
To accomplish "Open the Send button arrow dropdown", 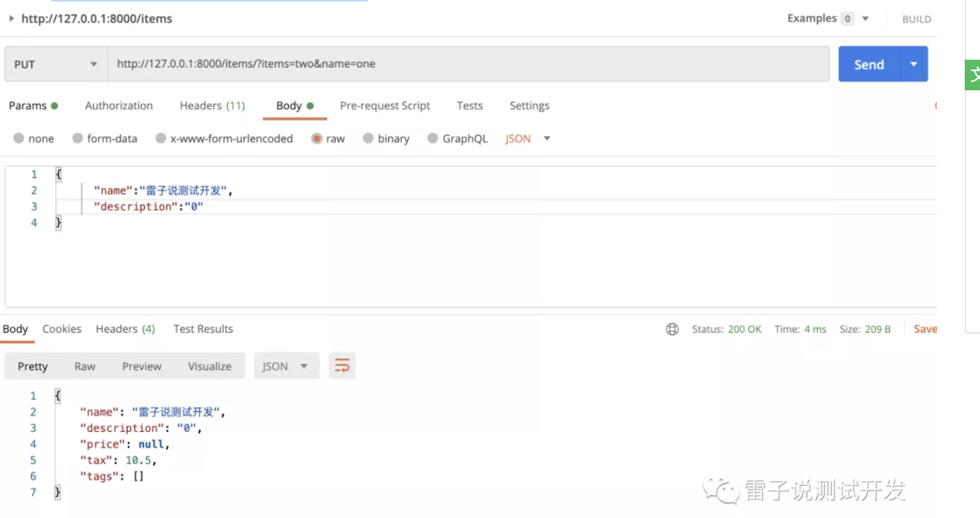I will pos(914,64).
